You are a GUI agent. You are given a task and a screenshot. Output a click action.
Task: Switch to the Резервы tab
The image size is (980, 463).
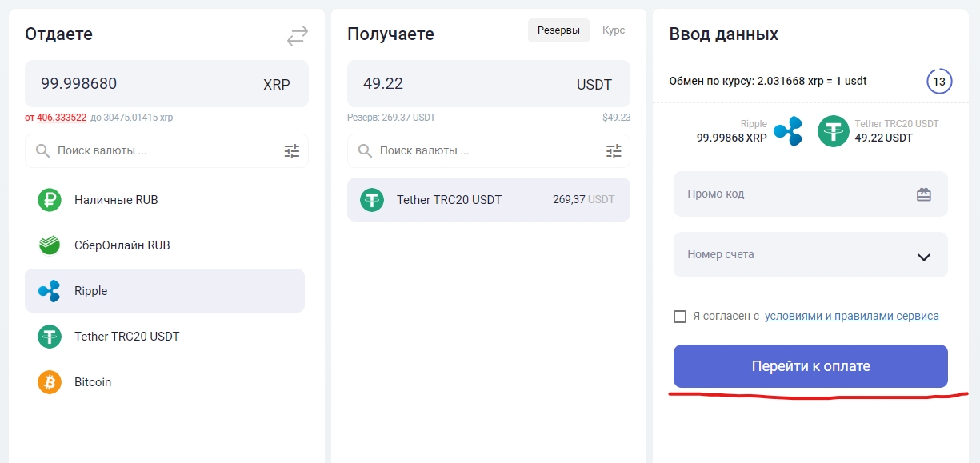[x=558, y=30]
